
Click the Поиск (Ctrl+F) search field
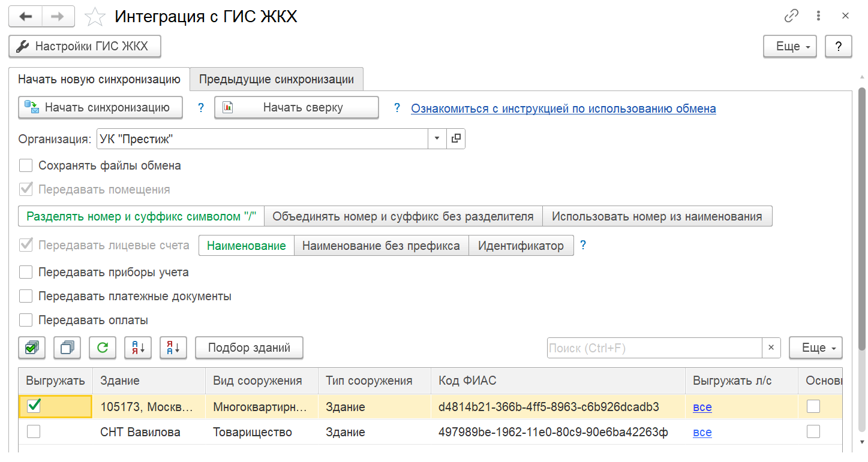654,348
